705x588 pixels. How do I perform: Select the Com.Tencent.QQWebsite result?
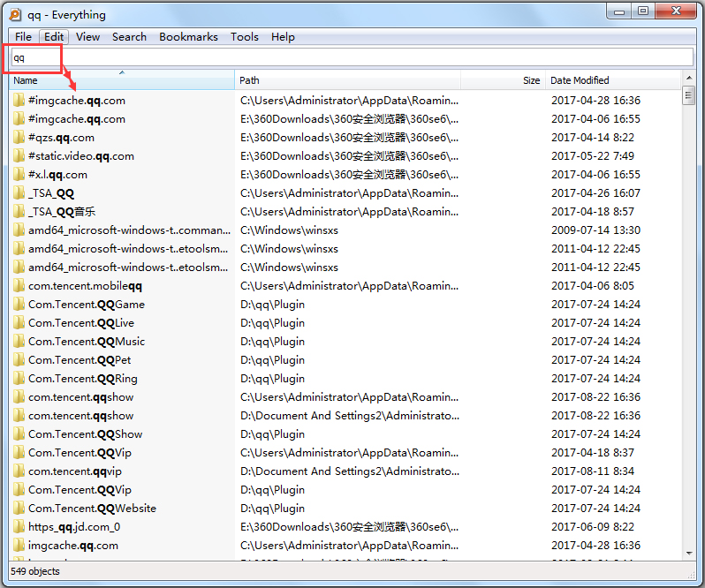(92, 508)
